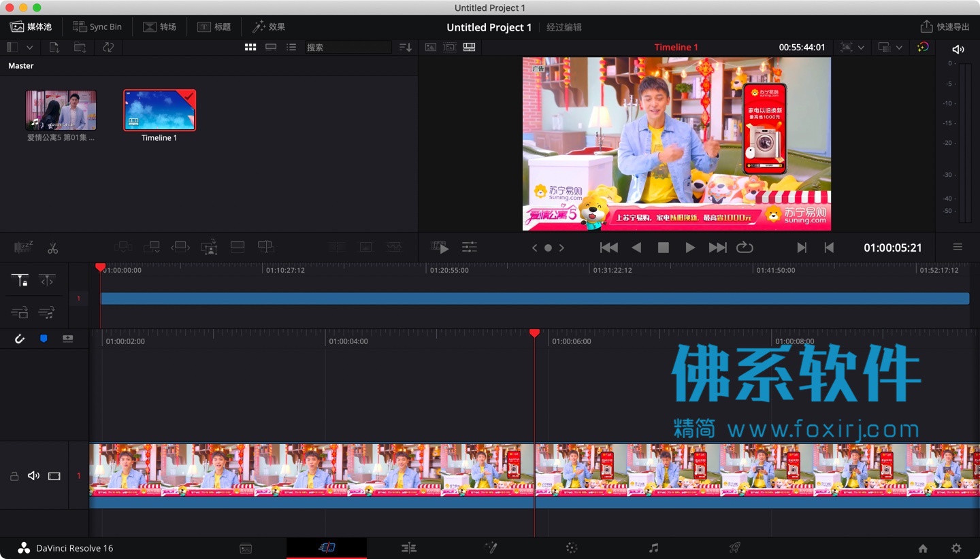
Task: Click the track options icon beside marker
Action: pos(67,338)
